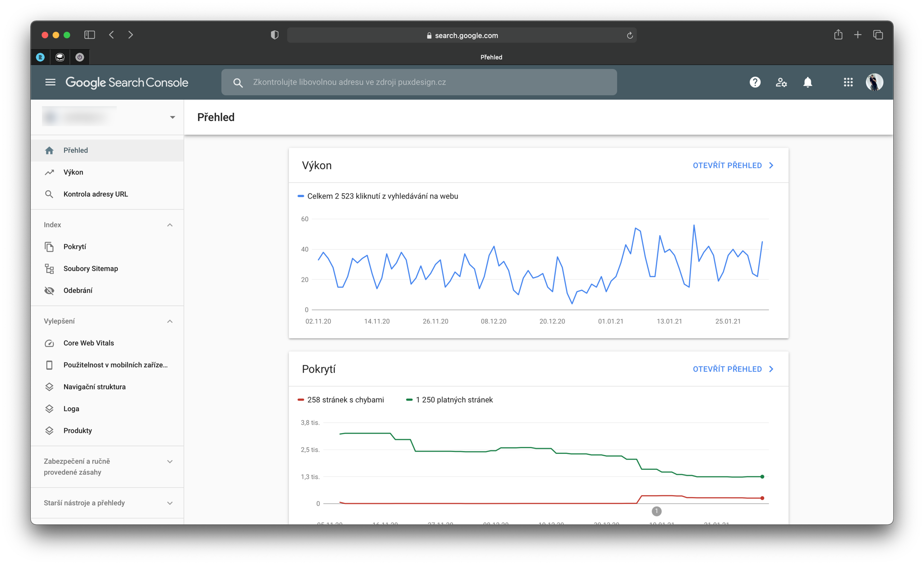Collapse the Index section
Viewport: 924px width, 565px height.
click(169, 225)
